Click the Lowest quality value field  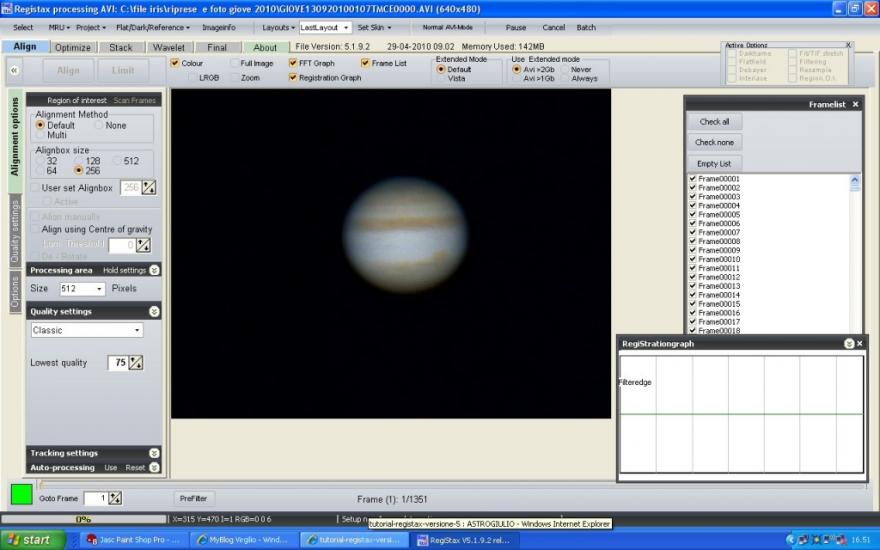point(118,363)
